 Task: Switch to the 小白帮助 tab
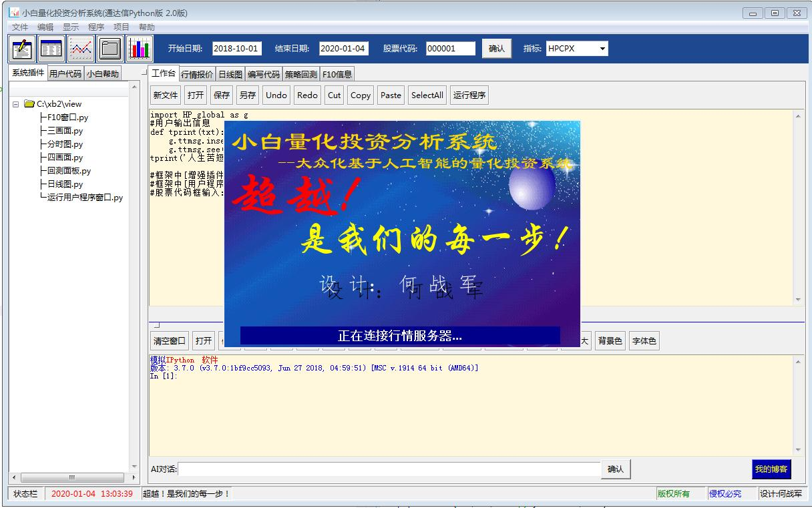coord(104,73)
